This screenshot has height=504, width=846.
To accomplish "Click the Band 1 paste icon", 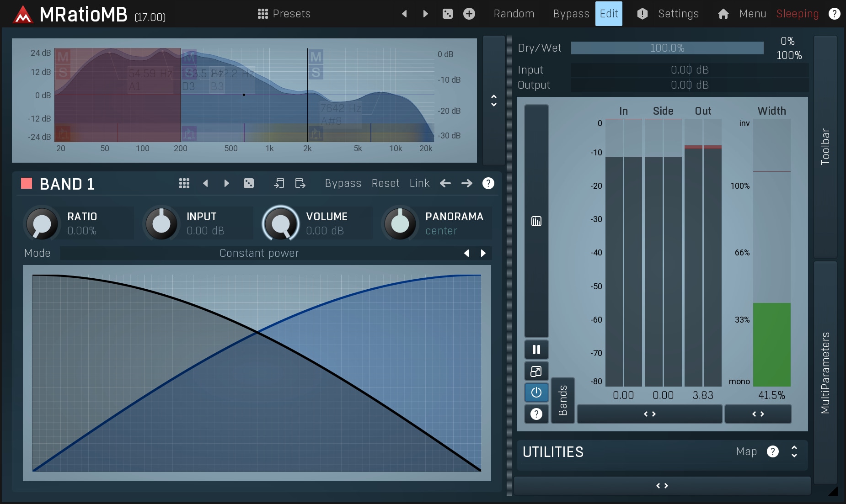I will [300, 183].
